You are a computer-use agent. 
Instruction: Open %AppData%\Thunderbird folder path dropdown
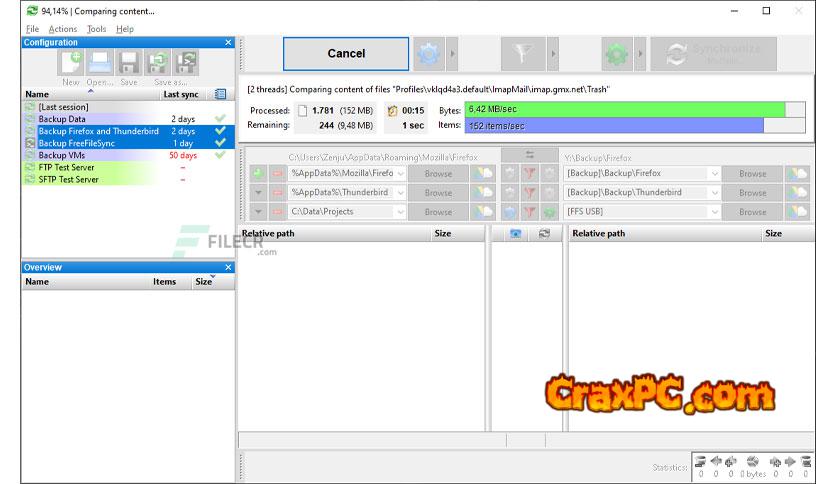[400, 193]
